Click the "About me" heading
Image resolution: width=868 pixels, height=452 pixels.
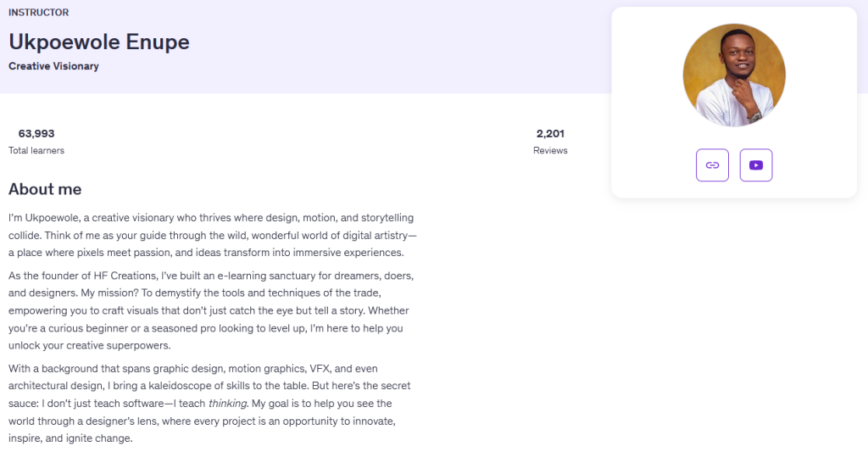45,189
